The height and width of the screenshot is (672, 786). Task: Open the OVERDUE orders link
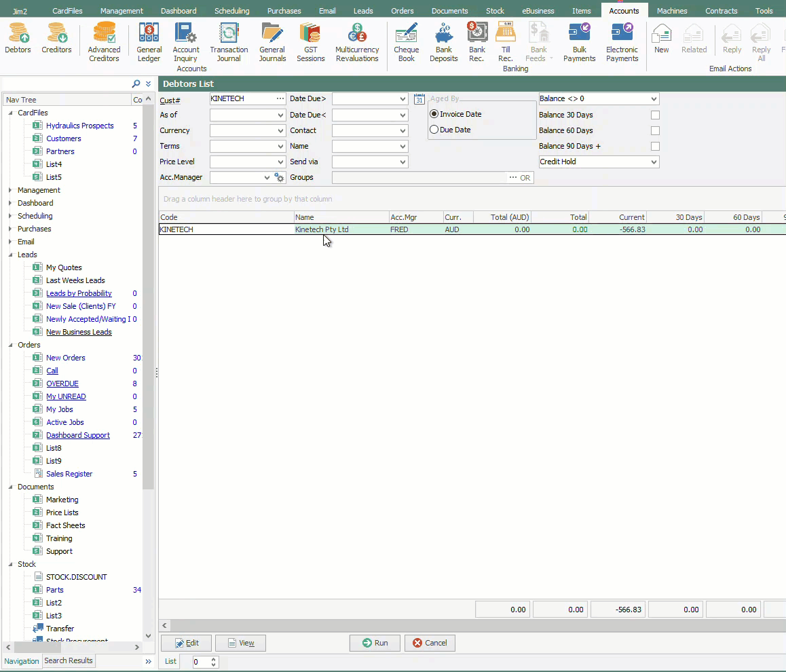click(62, 384)
